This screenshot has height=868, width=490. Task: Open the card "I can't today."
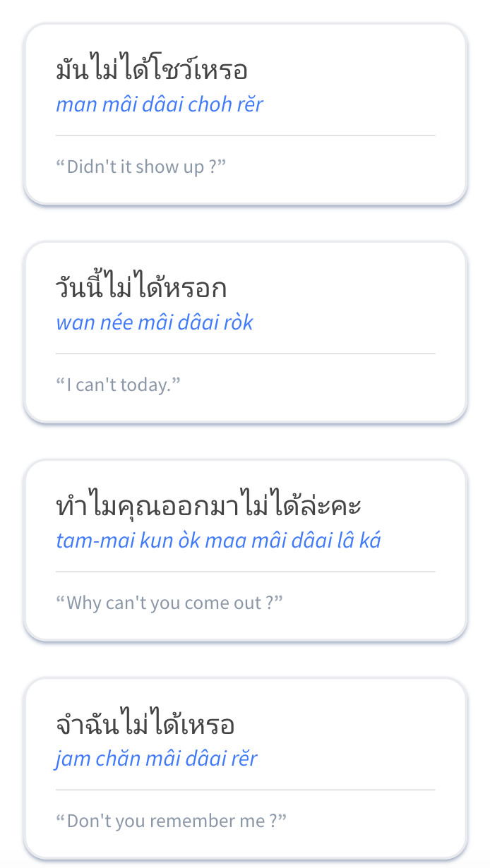[x=246, y=332]
